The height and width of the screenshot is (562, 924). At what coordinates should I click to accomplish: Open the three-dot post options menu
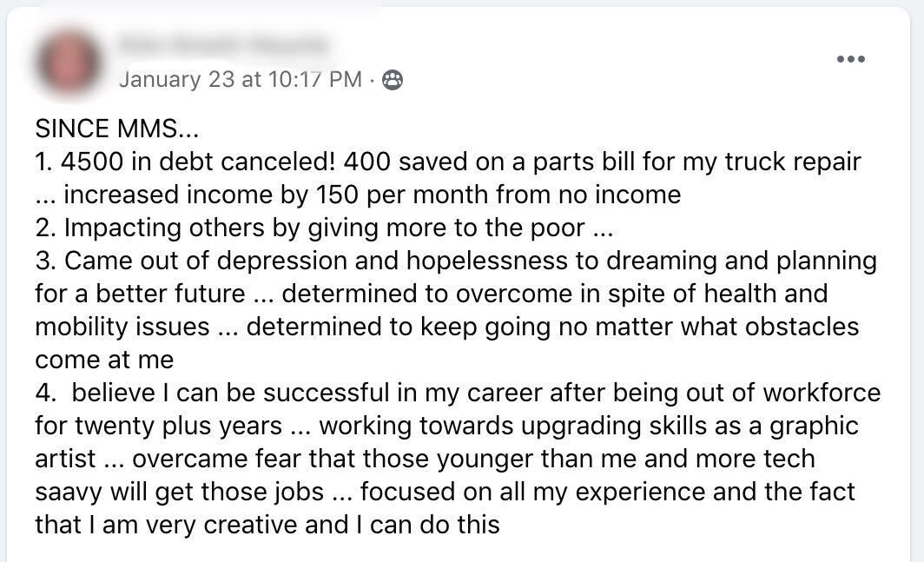850,60
